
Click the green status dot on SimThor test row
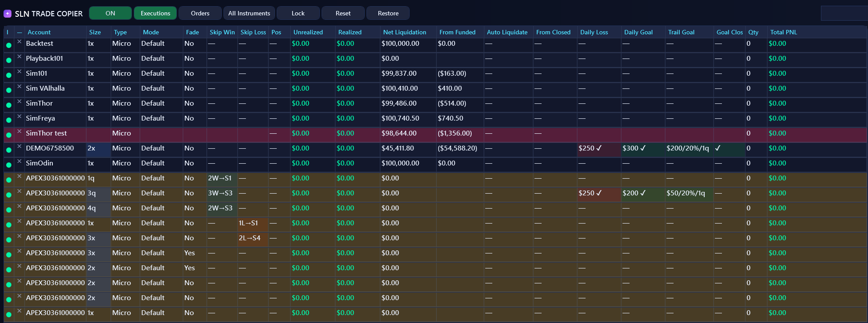tap(9, 135)
